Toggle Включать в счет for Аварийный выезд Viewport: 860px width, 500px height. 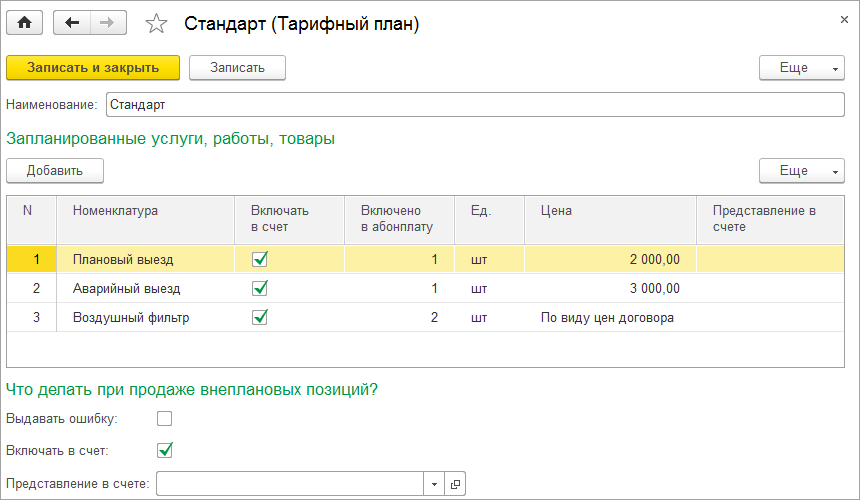pyautogui.click(x=261, y=288)
